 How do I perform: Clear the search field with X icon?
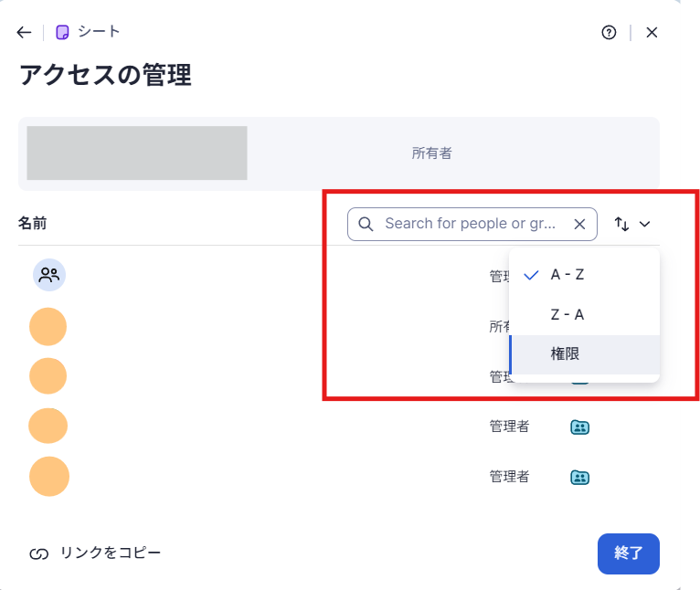579,224
